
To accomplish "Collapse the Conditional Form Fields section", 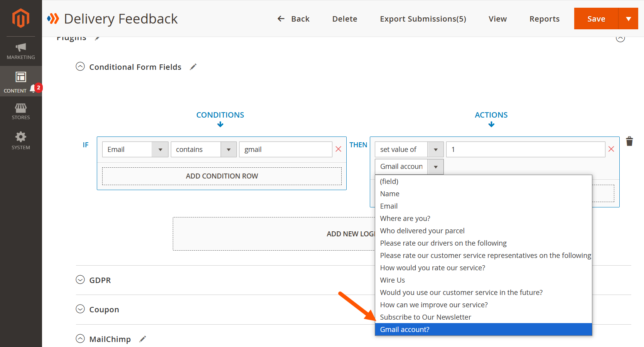I will tap(80, 67).
